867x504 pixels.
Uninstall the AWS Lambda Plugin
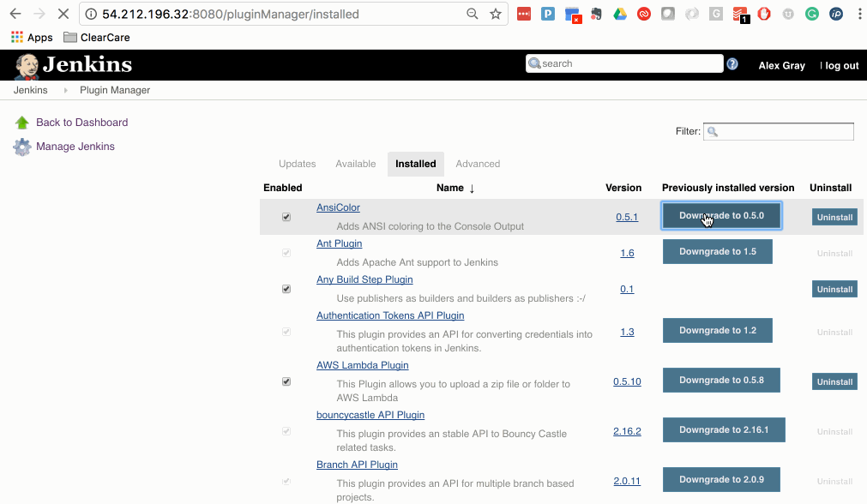point(834,382)
